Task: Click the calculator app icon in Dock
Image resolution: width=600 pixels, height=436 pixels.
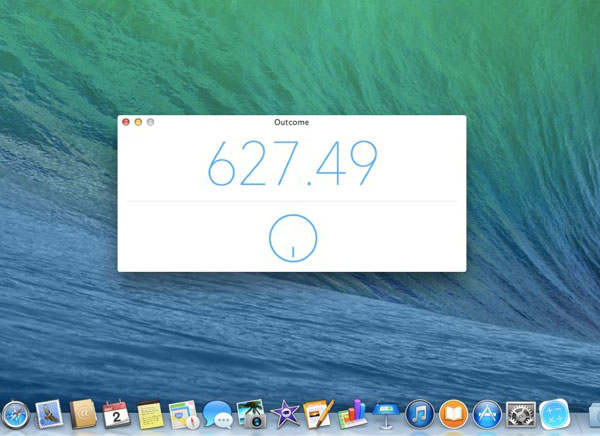Action: tap(554, 414)
